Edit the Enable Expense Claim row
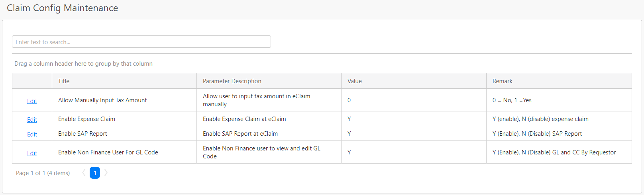This screenshot has width=644, height=195. tap(32, 120)
